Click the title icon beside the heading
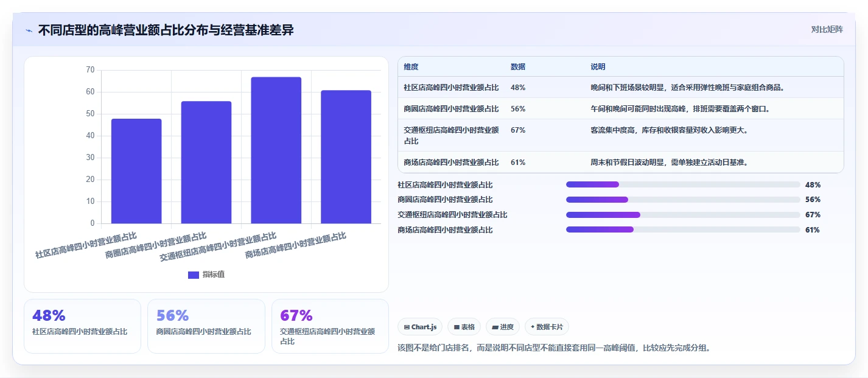868x378 pixels. coord(29,30)
